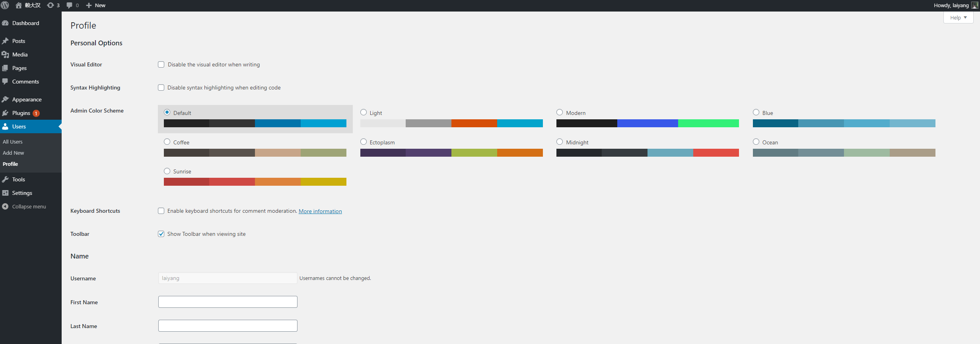The image size is (980, 344).
Task: Open the Plugins sidebar menu item
Action: click(x=31, y=113)
